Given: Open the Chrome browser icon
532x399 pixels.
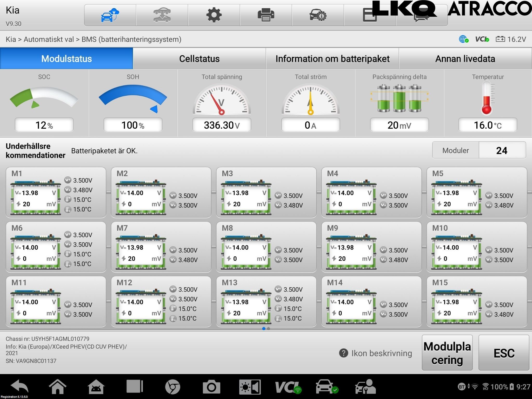Looking at the screenshot, I should point(172,387).
